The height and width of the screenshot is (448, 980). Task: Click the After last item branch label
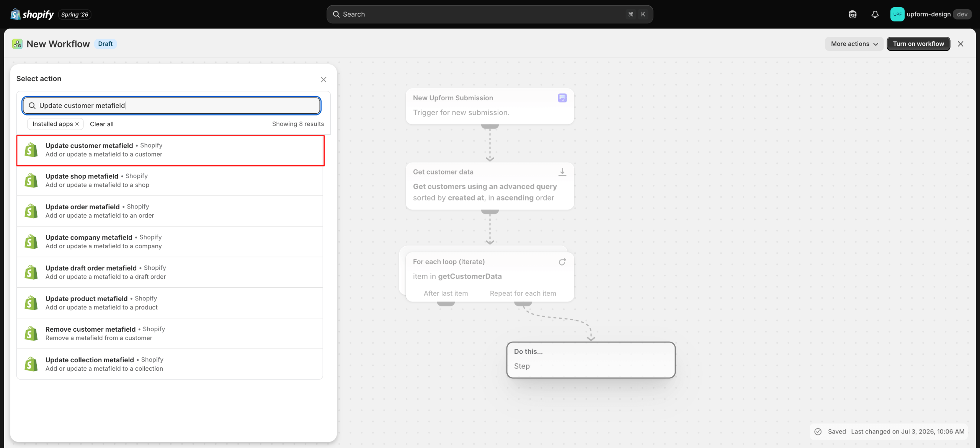click(446, 293)
